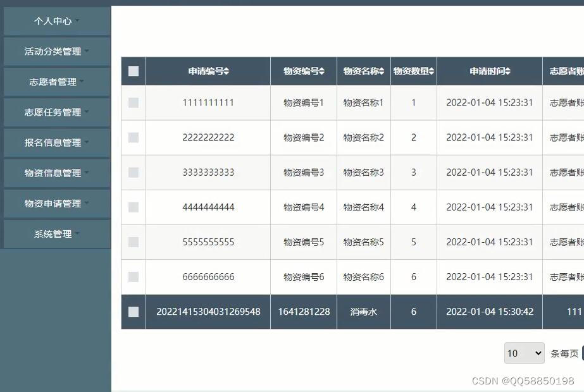
Task: Check the row for 申请编号 2222222222
Action: 133,137
